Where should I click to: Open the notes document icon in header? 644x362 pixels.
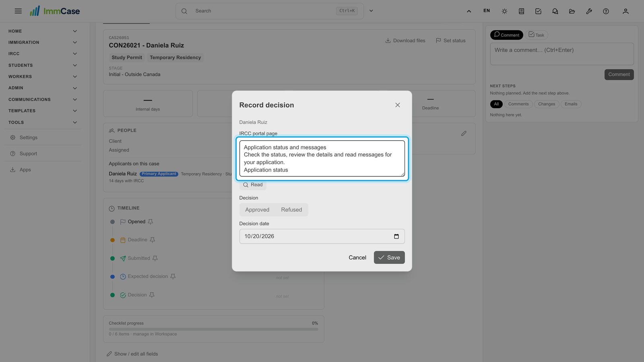[521, 11]
